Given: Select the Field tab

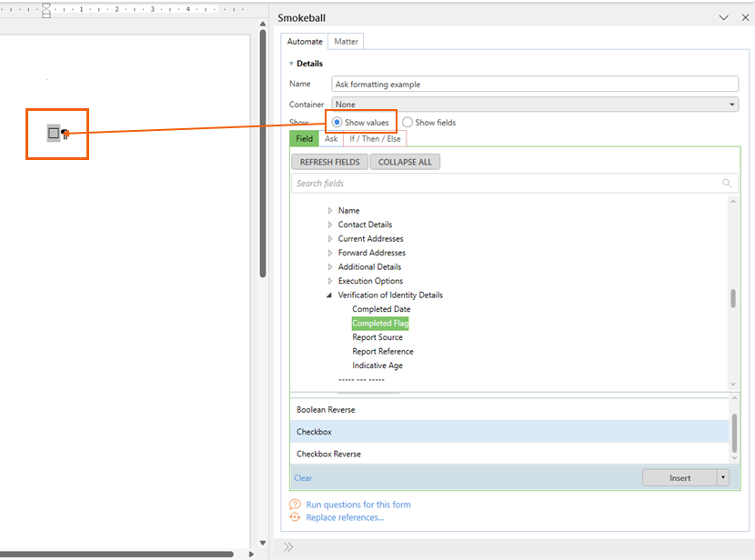Looking at the screenshot, I should pyautogui.click(x=304, y=138).
